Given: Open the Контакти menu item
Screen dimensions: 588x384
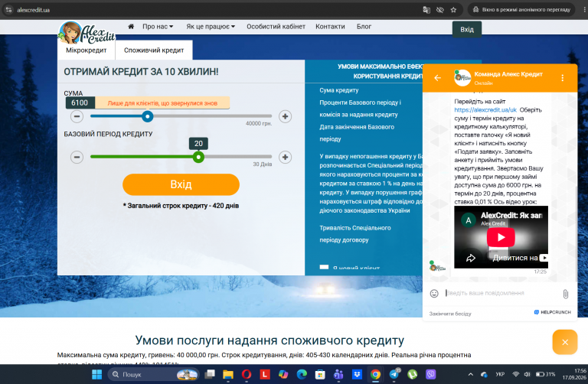Looking at the screenshot, I should click(x=330, y=27).
